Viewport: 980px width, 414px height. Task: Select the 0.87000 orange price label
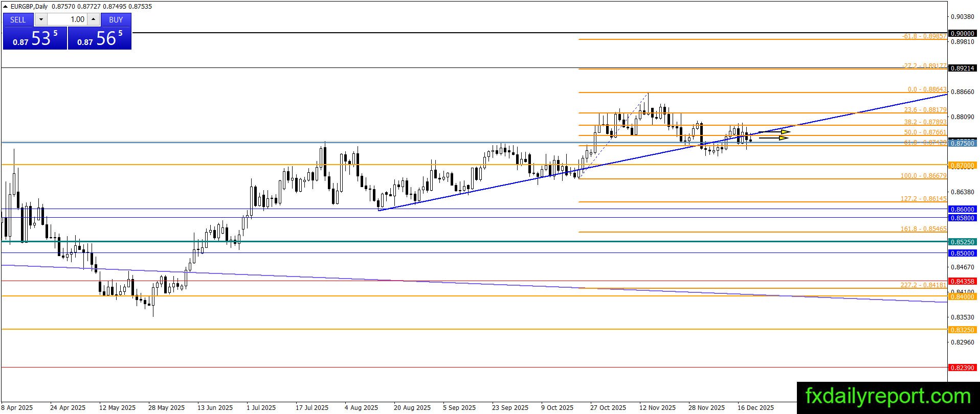coord(962,165)
